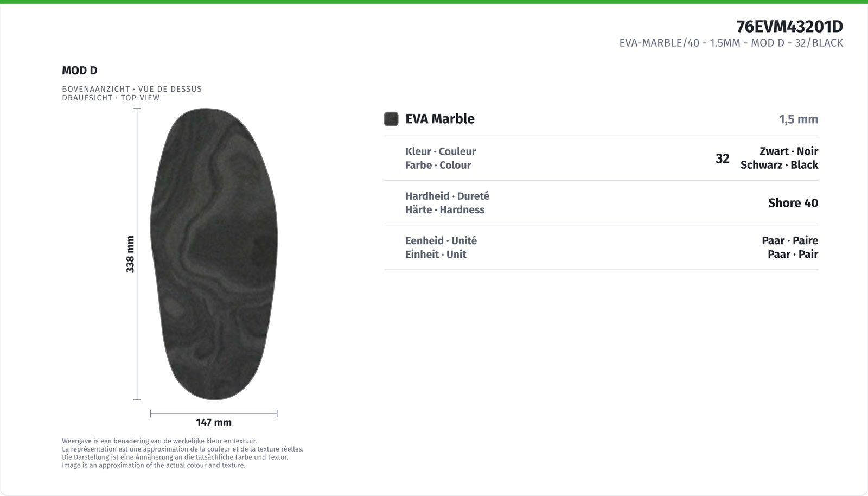Click the 338 mm height dimension label
This screenshot has height=496, width=868.
(130, 254)
